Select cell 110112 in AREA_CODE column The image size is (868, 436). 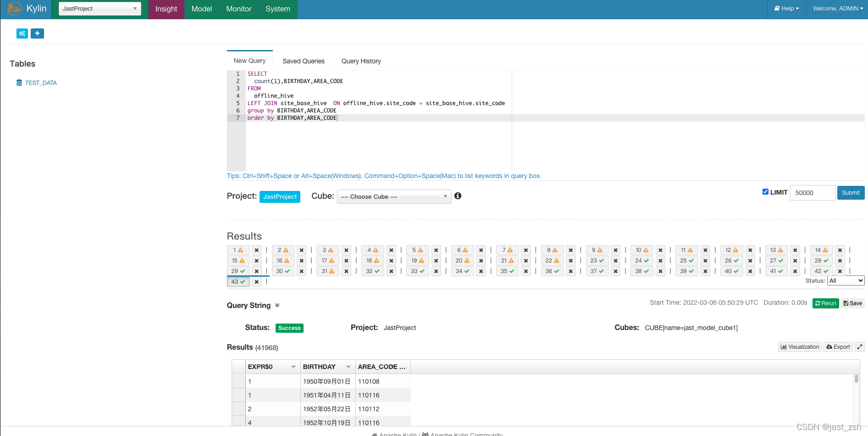point(383,409)
